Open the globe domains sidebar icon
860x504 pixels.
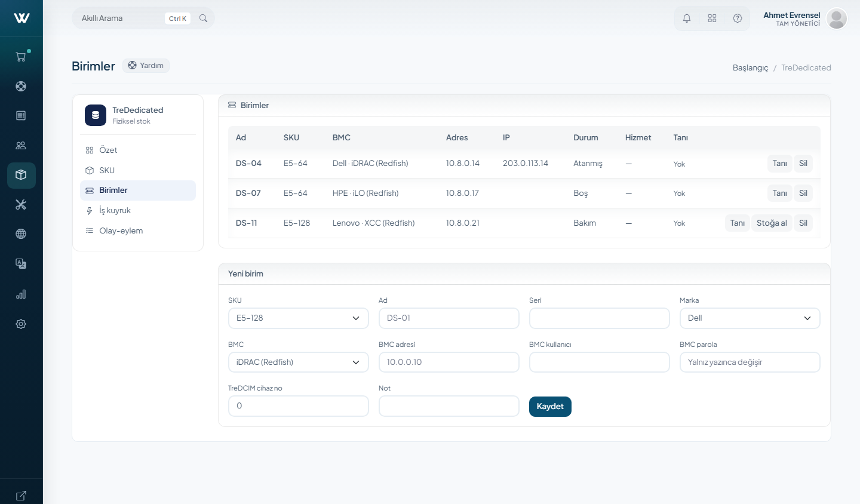21,234
